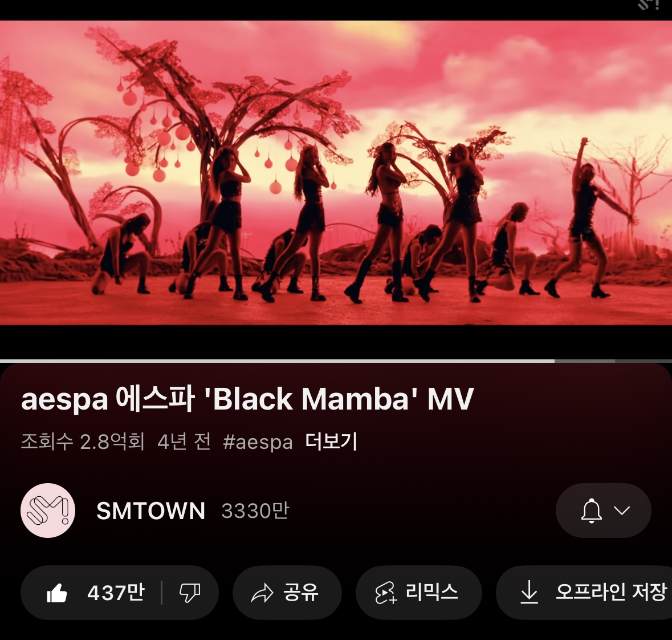Open the SMTOWN channel avatar
The width and height of the screenshot is (672, 640).
(48, 511)
